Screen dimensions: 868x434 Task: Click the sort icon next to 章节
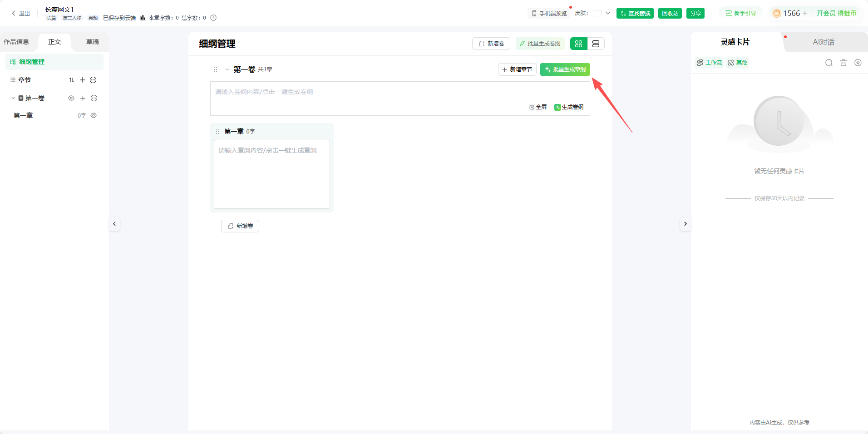coord(72,80)
